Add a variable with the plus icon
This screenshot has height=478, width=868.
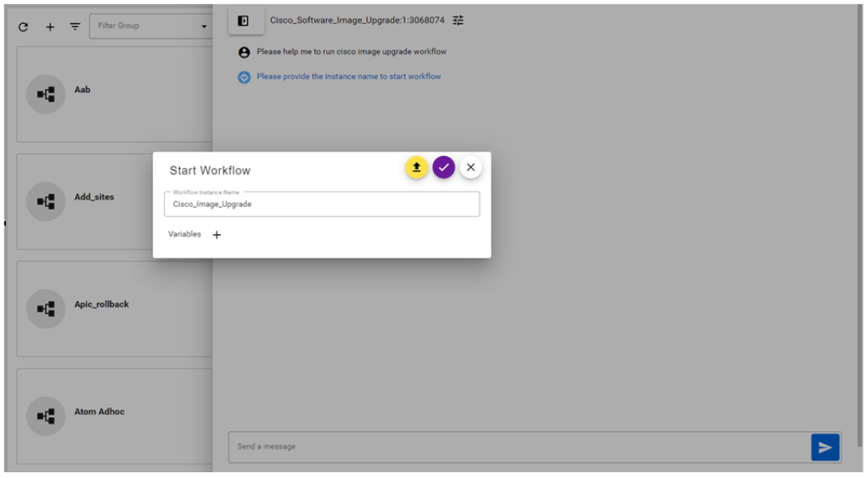[216, 235]
